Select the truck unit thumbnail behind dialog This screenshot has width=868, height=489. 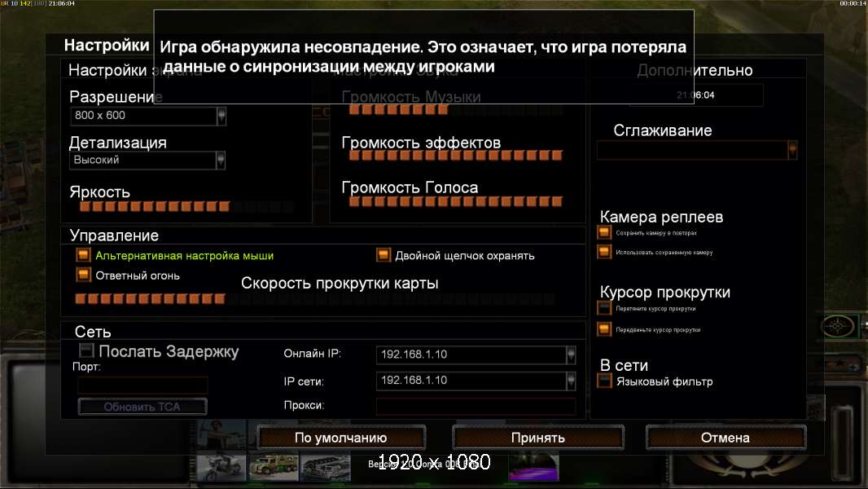point(274,468)
